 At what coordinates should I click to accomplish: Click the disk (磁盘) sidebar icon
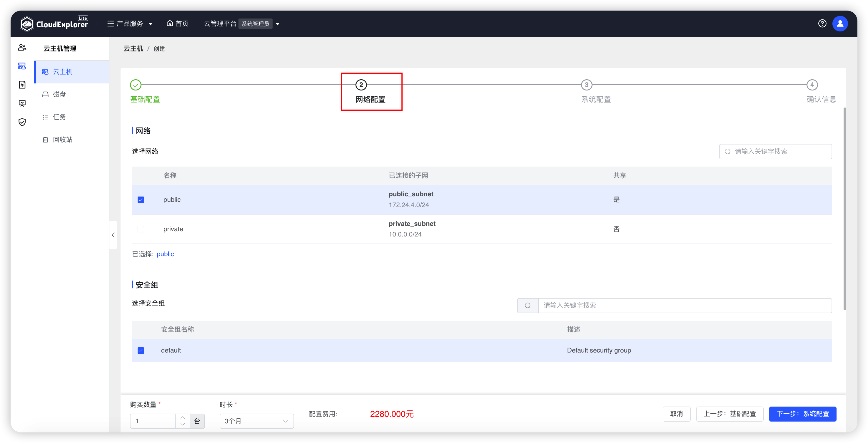[45, 94]
